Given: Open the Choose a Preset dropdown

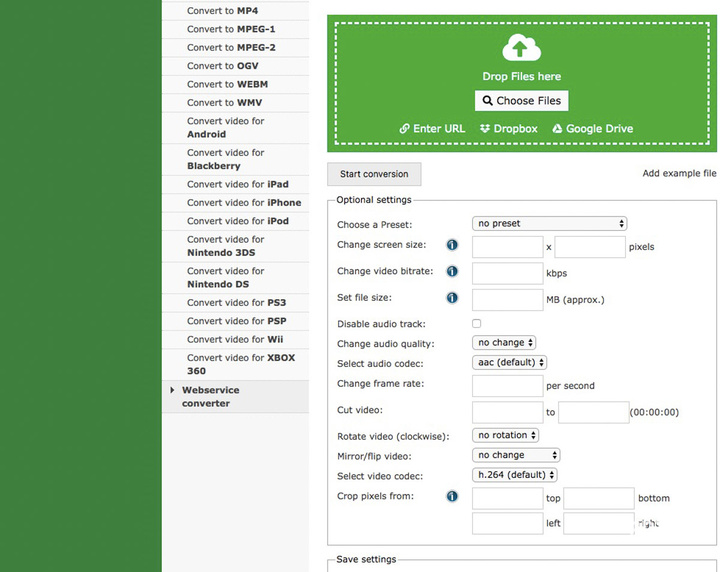Looking at the screenshot, I should [549, 224].
